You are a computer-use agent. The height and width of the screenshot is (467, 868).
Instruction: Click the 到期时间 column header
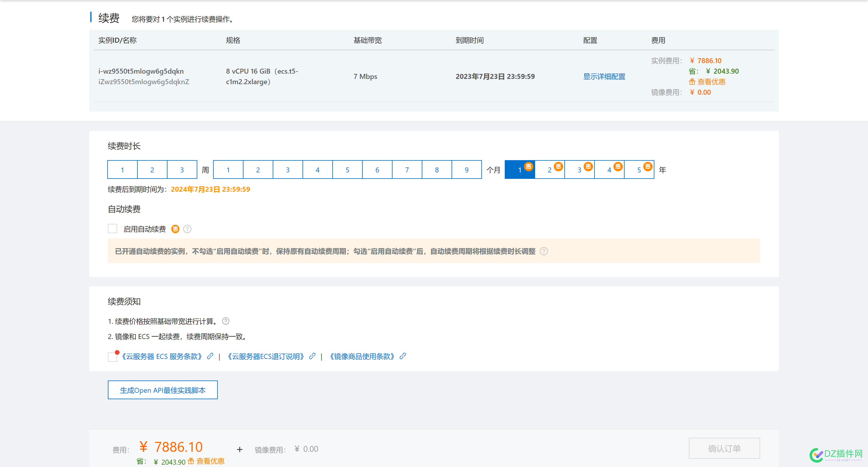pyautogui.click(x=470, y=40)
